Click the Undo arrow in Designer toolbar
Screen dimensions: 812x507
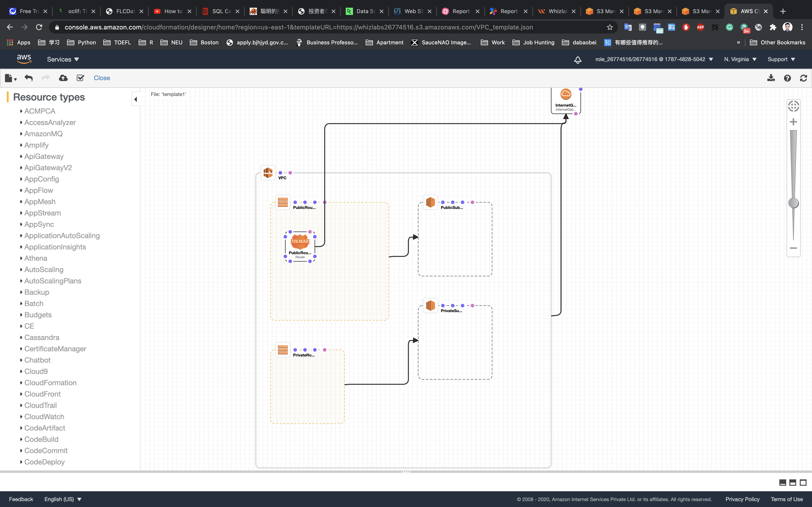pos(29,78)
